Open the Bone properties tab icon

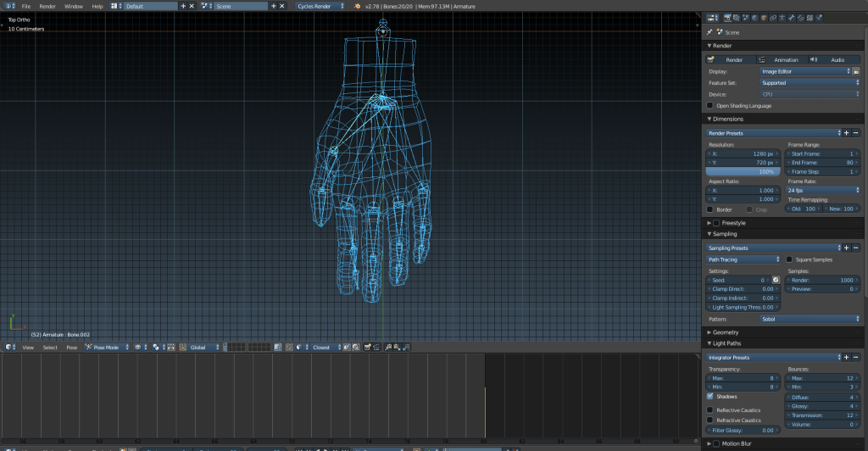point(791,17)
